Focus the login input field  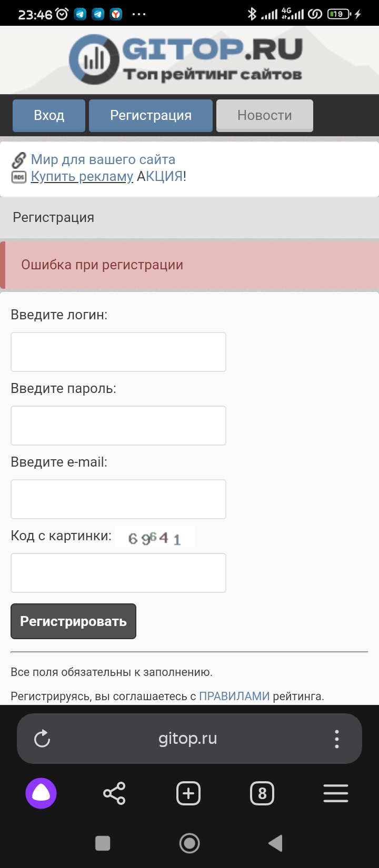click(x=118, y=352)
